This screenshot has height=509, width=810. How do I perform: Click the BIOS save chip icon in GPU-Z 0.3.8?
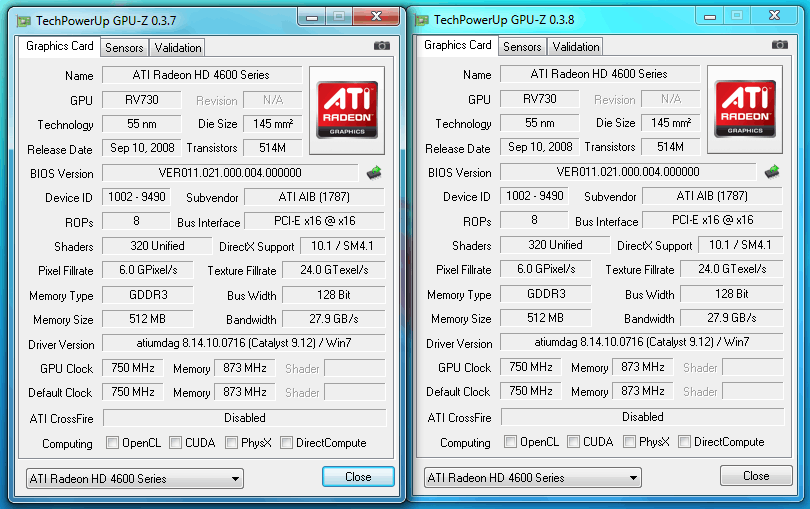point(772,172)
